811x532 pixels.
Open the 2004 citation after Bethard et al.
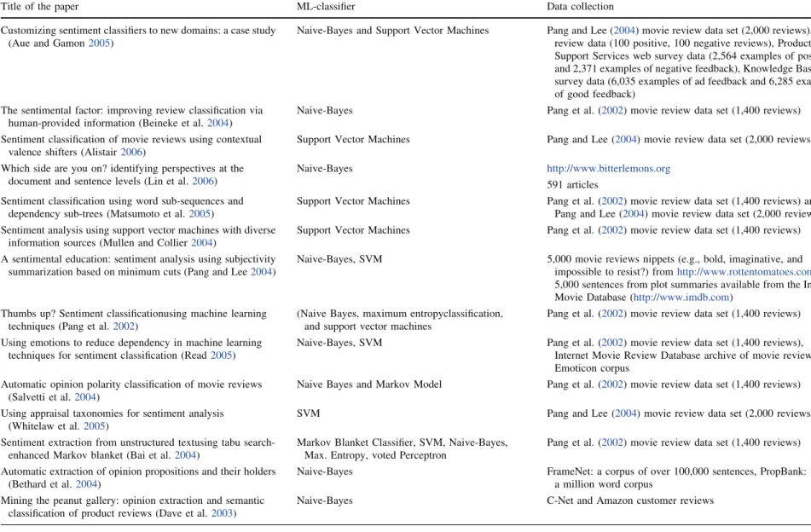(x=86, y=484)
